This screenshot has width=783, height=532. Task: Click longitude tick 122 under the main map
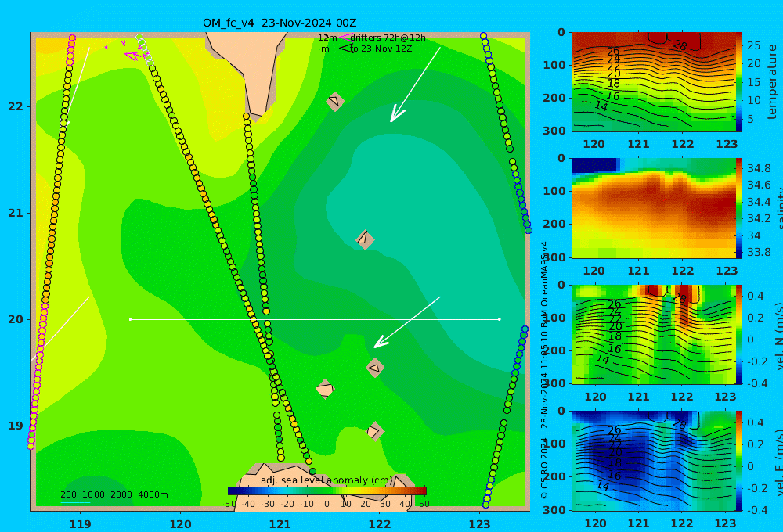coord(380,524)
